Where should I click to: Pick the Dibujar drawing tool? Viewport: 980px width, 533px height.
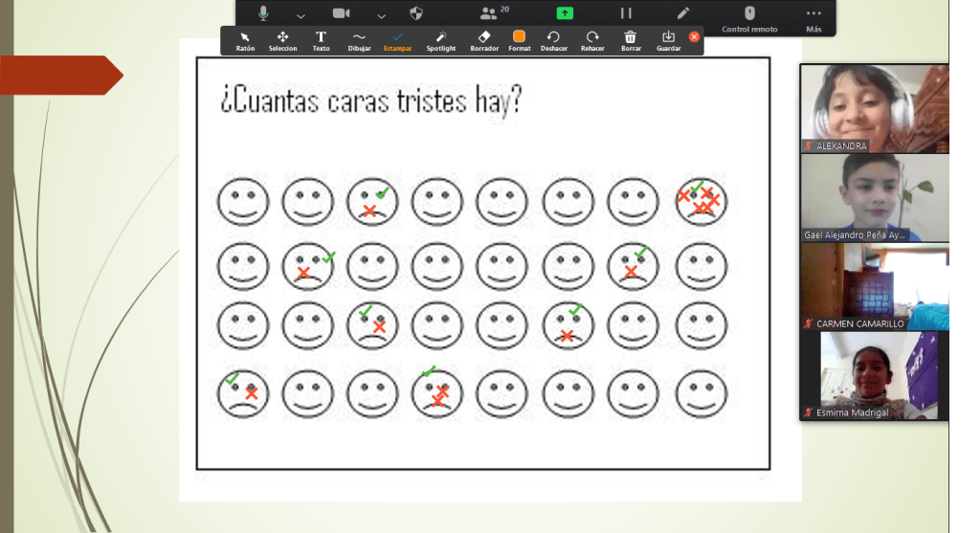(x=359, y=40)
